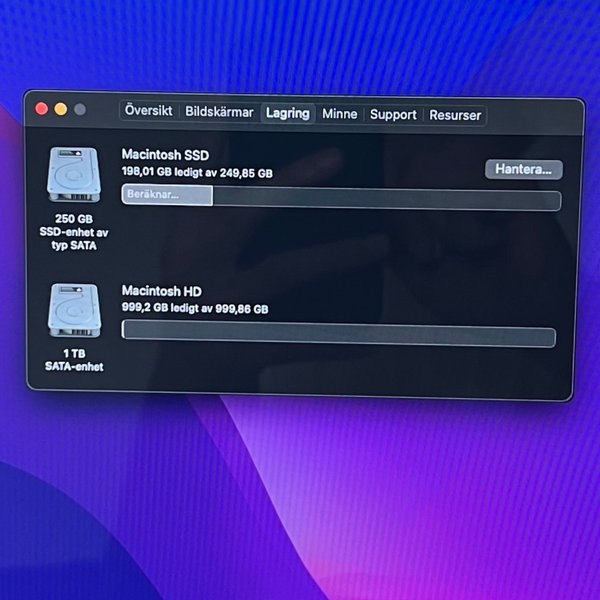Click the Macintosh HD drive icon
600x600 pixels.
tap(74, 311)
